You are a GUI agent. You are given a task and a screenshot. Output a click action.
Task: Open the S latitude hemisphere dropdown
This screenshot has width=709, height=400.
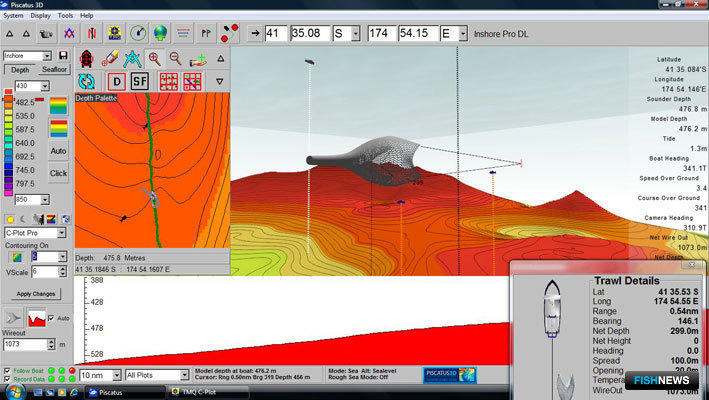[356, 34]
